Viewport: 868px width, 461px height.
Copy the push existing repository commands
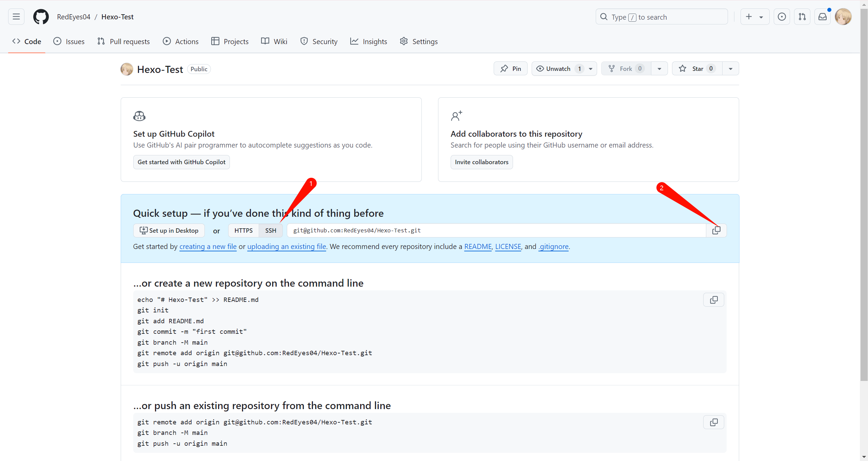click(x=713, y=422)
